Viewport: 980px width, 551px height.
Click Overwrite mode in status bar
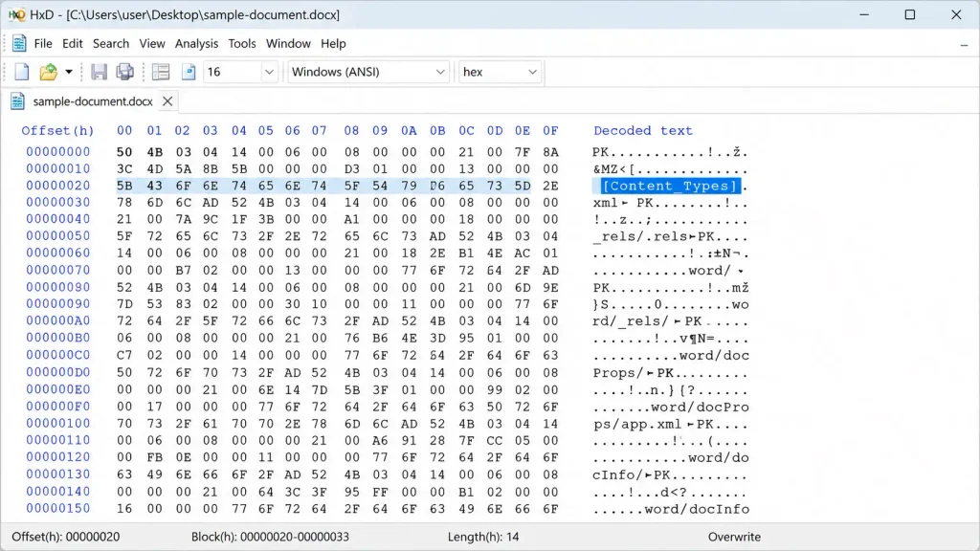(x=734, y=537)
